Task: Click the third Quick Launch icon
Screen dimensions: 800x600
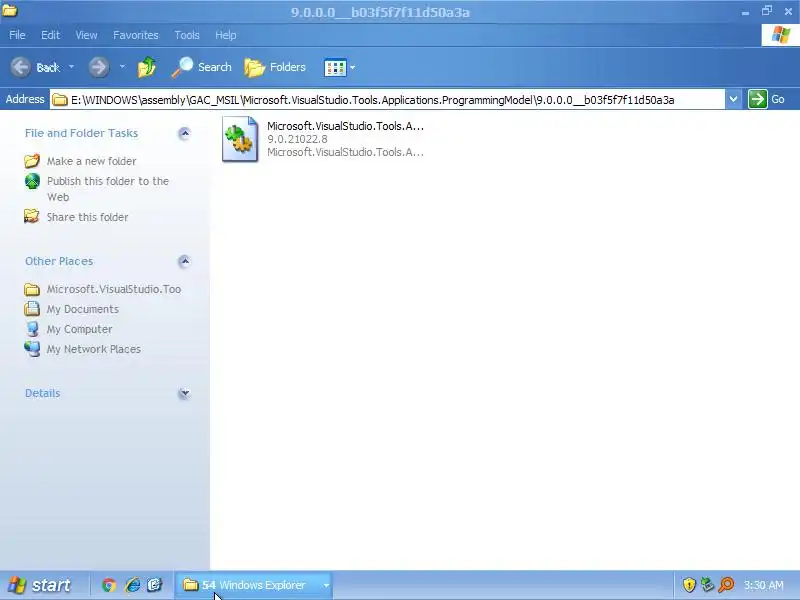Action: [155, 585]
